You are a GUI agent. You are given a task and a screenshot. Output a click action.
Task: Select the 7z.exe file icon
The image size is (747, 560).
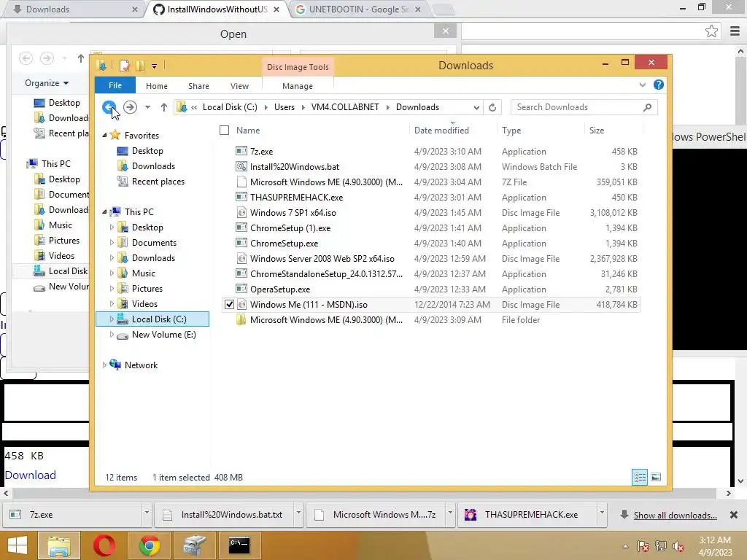241,151
